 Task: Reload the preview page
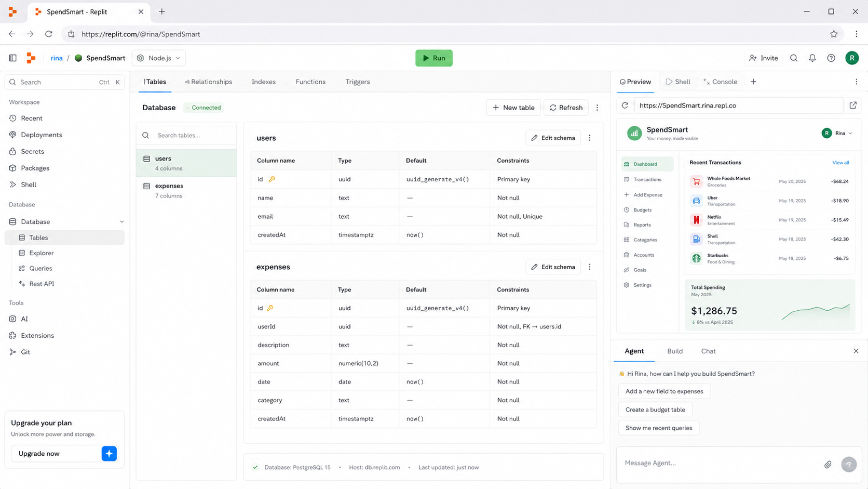625,105
